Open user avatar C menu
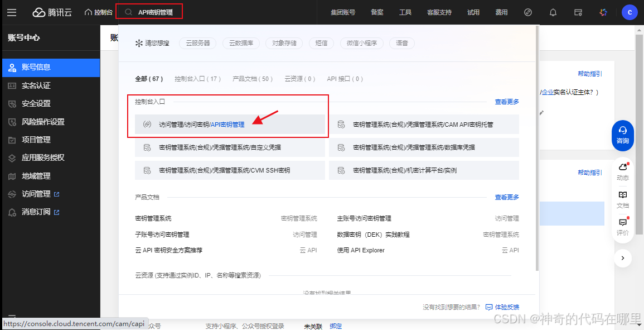The width and height of the screenshot is (644, 330). coord(629,12)
